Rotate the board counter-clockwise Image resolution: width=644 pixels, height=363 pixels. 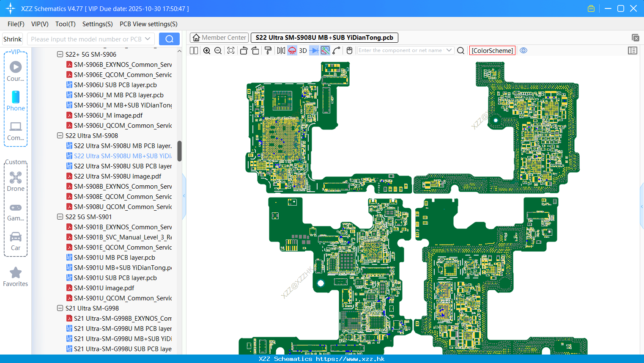click(x=244, y=50)
